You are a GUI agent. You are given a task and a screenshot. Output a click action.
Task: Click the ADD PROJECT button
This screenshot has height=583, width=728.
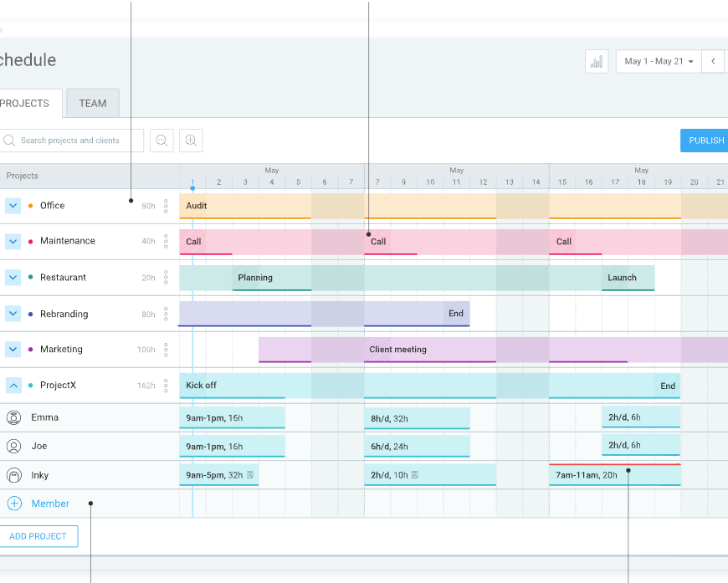tap(38, 536)
